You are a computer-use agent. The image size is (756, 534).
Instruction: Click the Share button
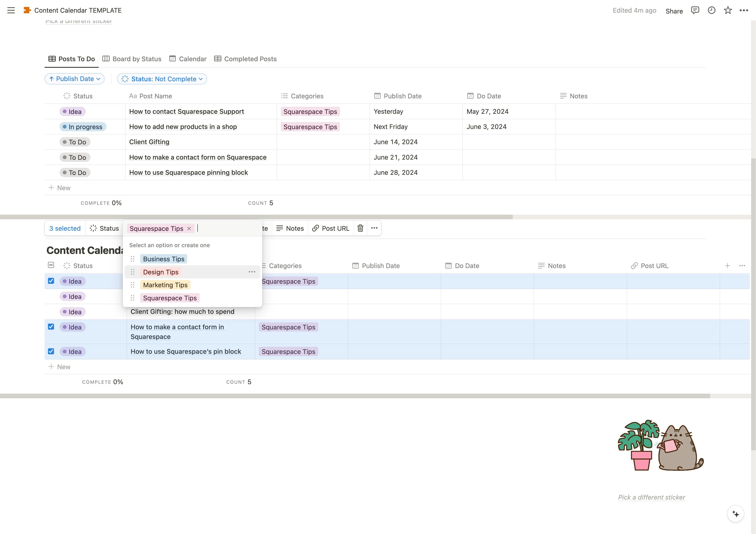pyautogui.click(x=674, y=11)
